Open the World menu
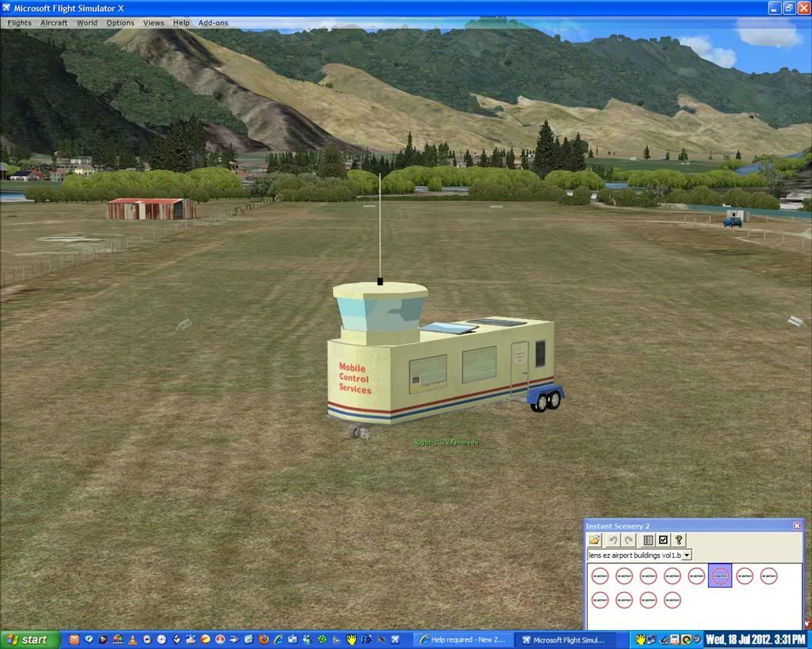 click(x=87, y=23)
